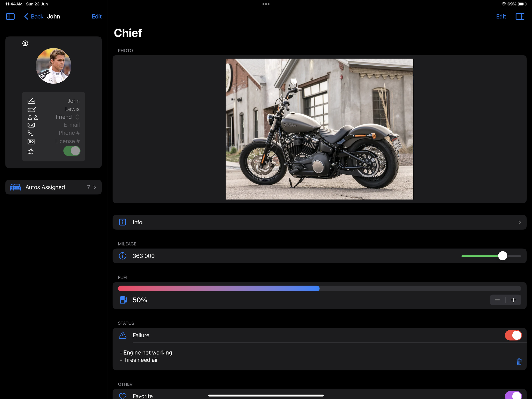Image resolution: width=532 pixels, height=399 pixels.
Task: Open the Autos Assigned row
Action: [x=53, y=187]
